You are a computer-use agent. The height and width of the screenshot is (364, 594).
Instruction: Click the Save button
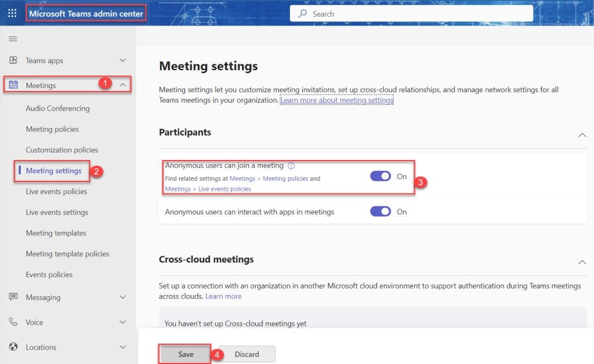186,354
